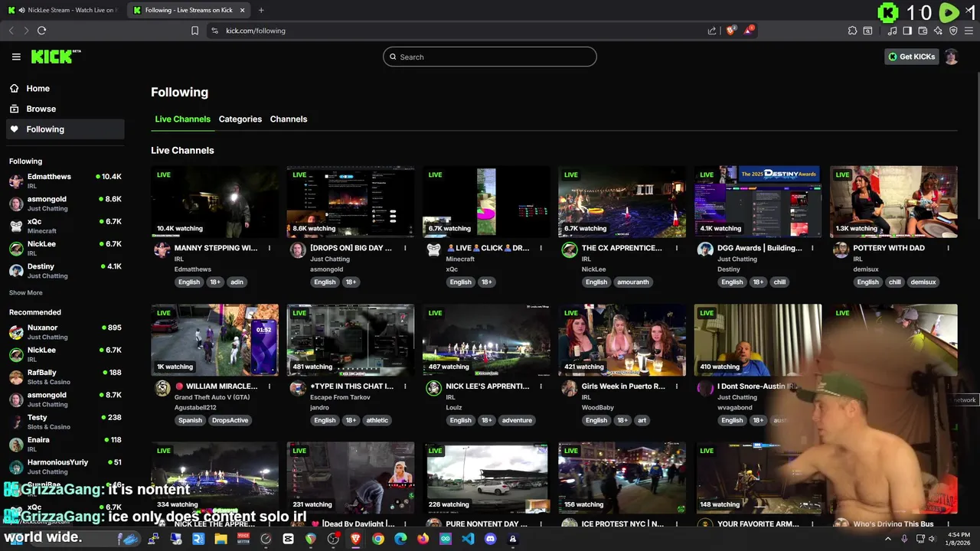Open Brave Shields lion icon
This screenshot has height=551, width=980.
click(730, 31)
